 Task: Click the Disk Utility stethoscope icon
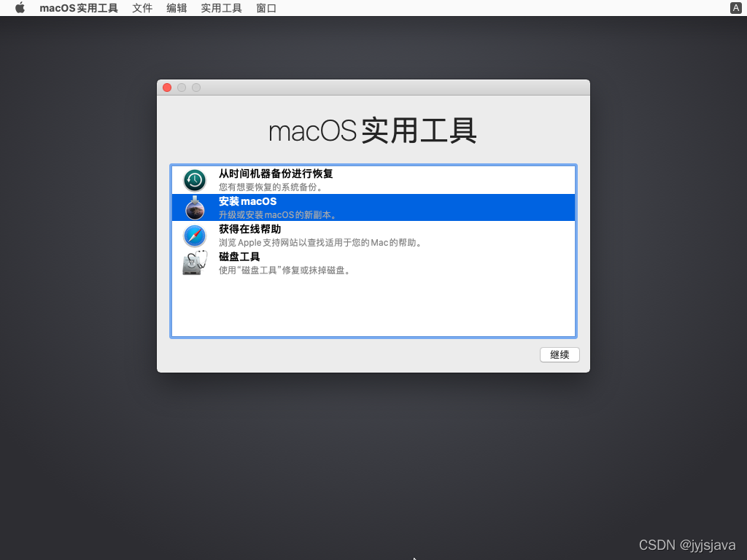pos(195,262)
